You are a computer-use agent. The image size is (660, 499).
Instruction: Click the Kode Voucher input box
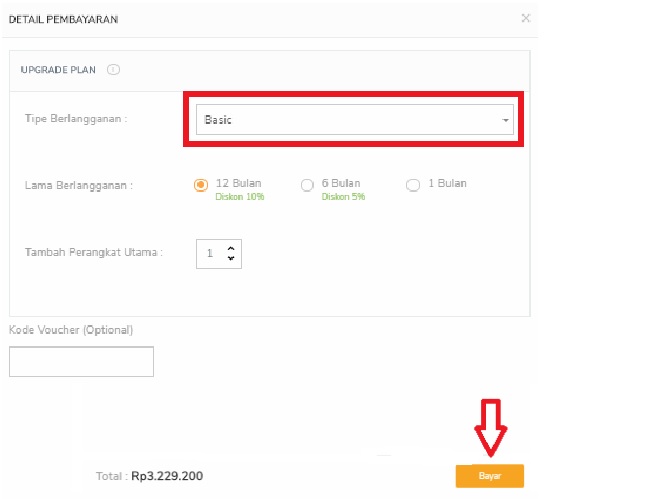81,361
